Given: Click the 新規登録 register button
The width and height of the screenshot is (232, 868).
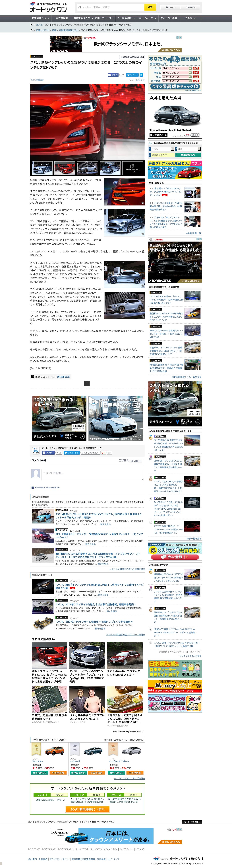Looking at the screenshot, I should click(190, 7).
